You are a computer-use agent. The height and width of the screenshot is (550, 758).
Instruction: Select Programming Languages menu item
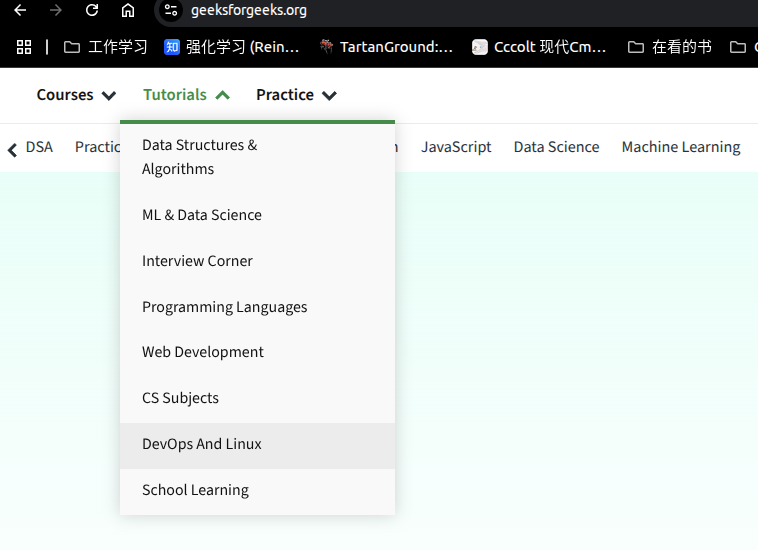click(257, 307)
